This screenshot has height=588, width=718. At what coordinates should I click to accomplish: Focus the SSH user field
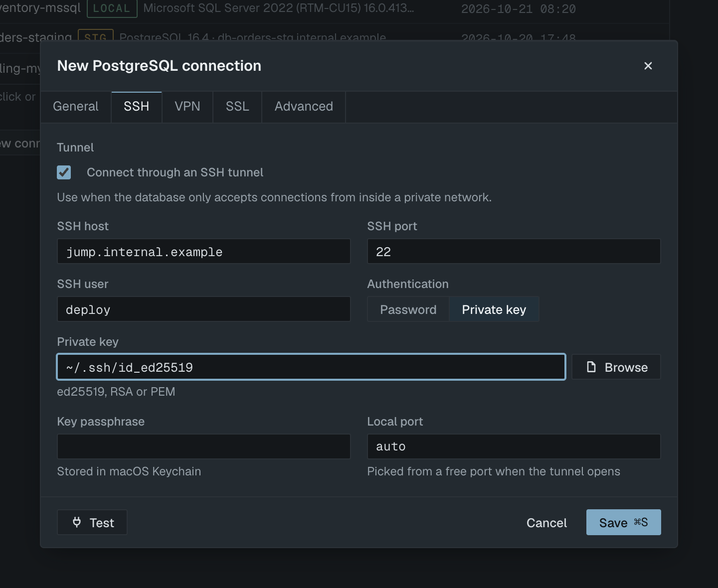click(204, 309)
